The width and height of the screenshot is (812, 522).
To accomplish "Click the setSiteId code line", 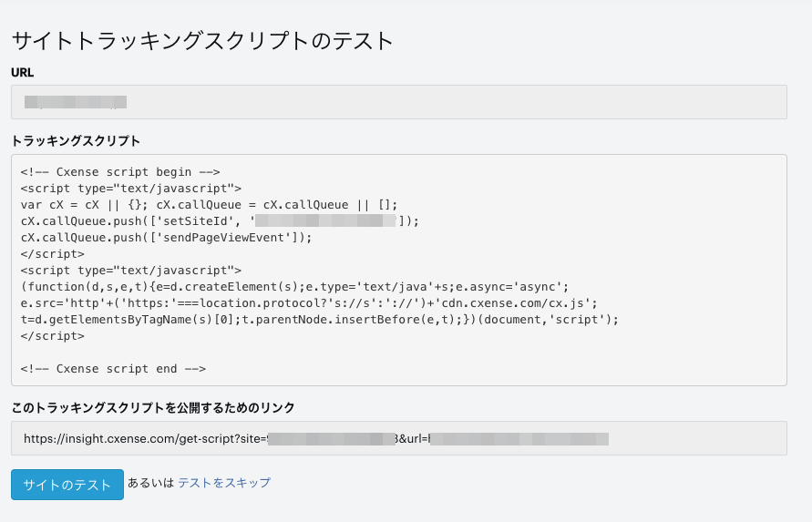I will coord(220,221).
